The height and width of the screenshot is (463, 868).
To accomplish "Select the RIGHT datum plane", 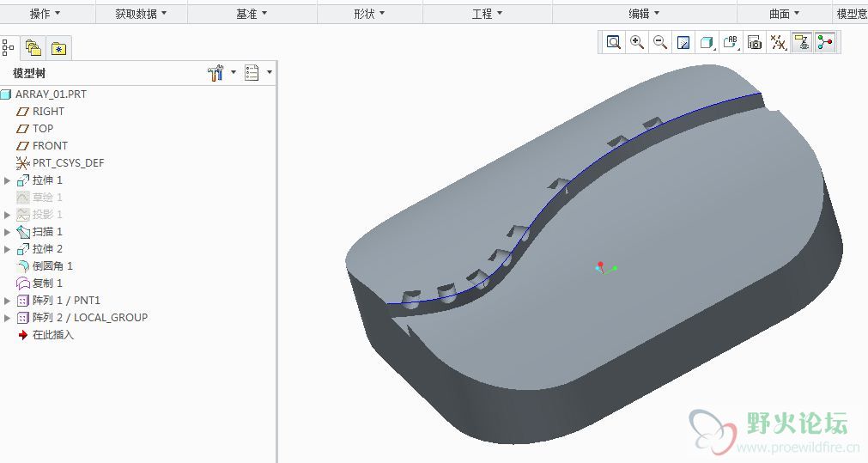I will pos(48,112).
